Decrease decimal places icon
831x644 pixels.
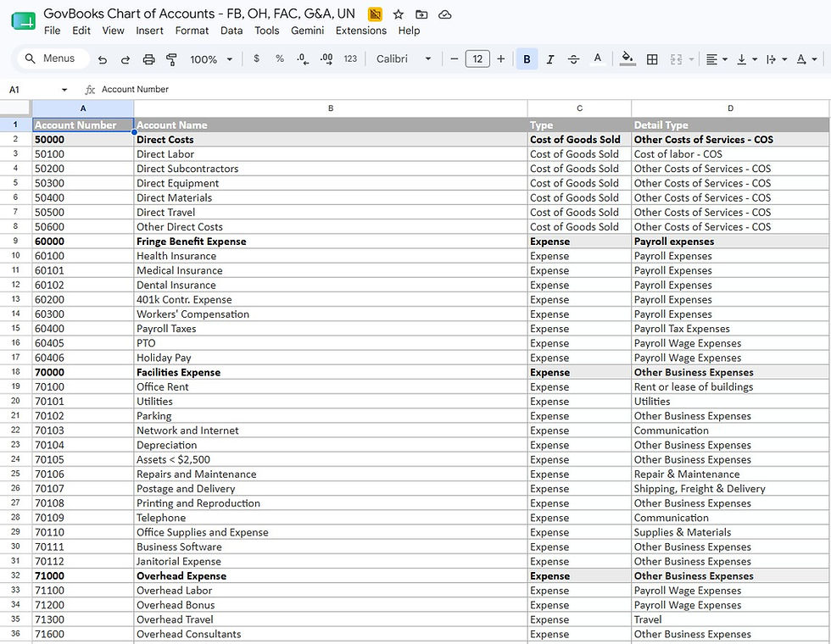[x=303, y=59]
